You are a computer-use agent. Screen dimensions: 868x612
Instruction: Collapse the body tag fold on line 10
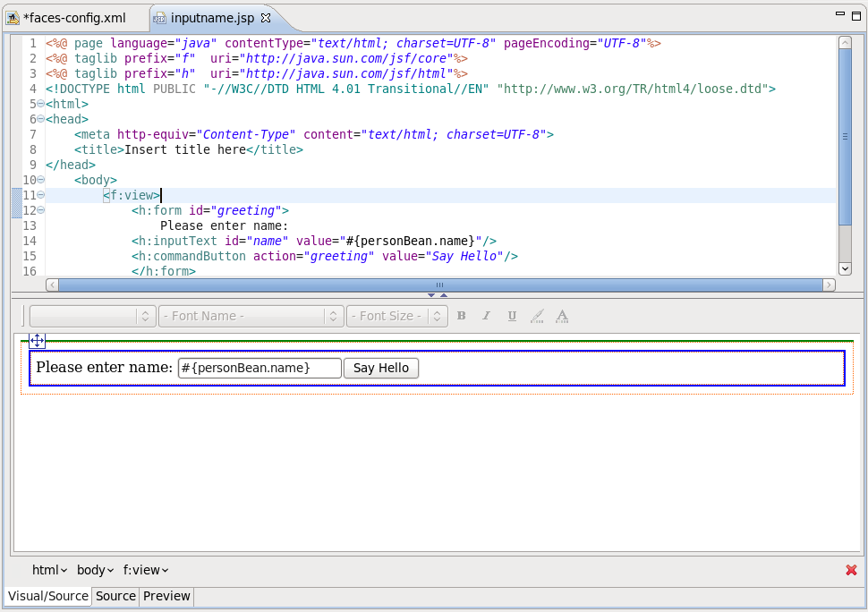pyautogui.click(x=40, y=180)
